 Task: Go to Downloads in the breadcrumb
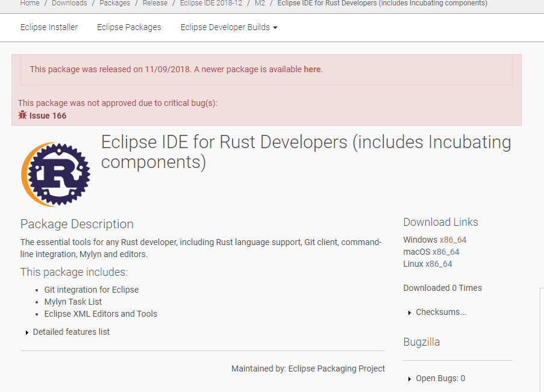point(69,3)
